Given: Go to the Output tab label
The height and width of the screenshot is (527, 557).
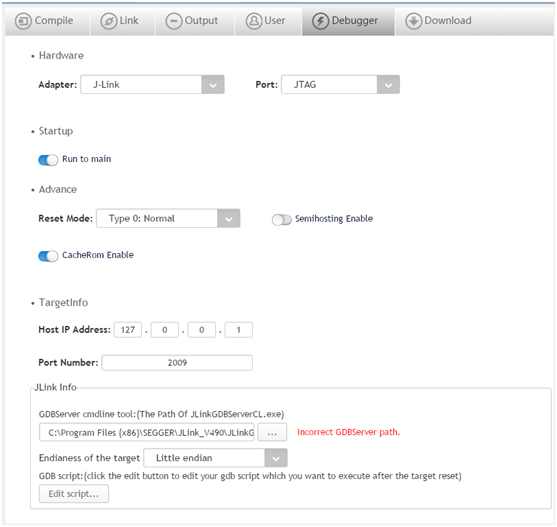Looking at the screenshot, I should pyautogui.click(x=201, y=21).
